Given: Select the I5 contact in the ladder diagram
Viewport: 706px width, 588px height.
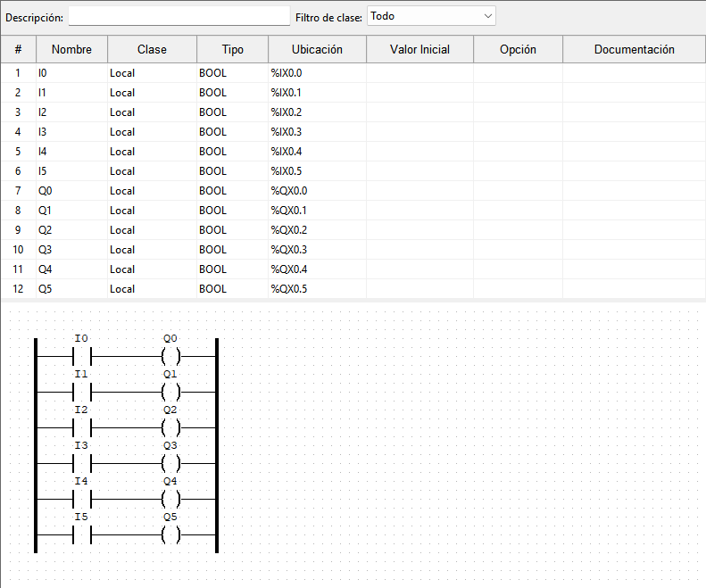Looking at the screenshot, I should tap(82, 534).
